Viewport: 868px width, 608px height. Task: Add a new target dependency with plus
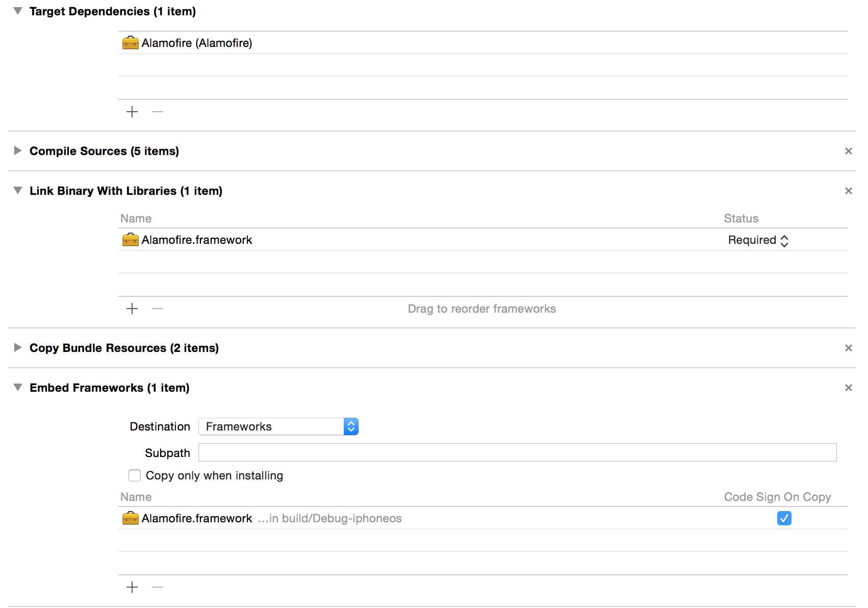coord(132,112)
